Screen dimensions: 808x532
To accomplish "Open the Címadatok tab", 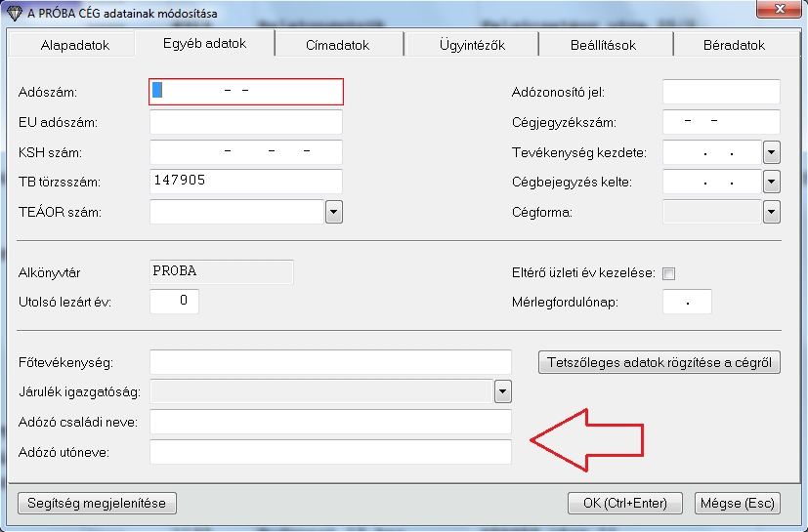I will pyautogui.click(x=338, y=45).
